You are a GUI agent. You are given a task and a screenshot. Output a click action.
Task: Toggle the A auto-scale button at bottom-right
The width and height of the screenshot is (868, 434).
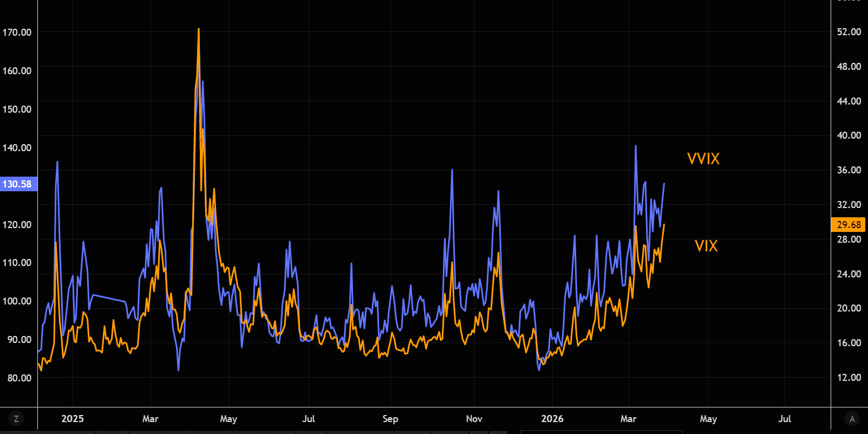point(852,419)
